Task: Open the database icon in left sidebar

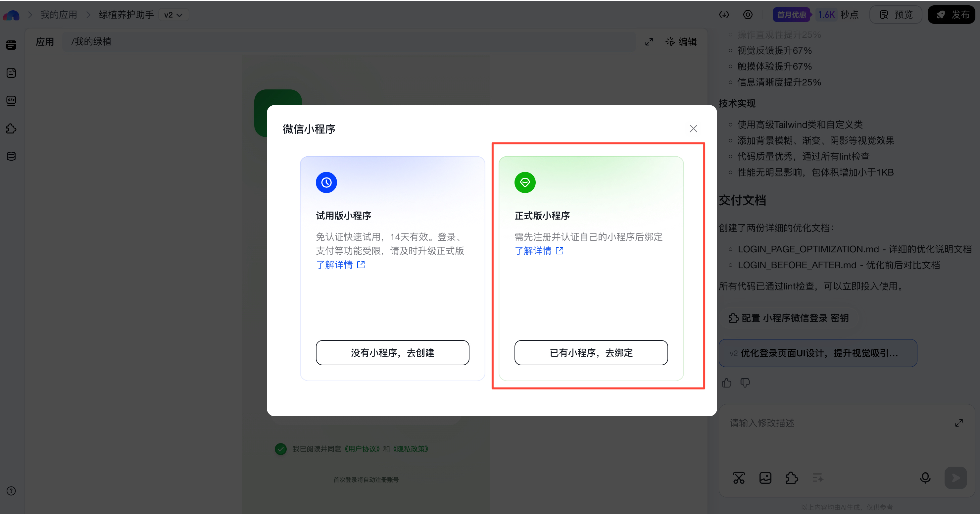Action: point(11,156)
